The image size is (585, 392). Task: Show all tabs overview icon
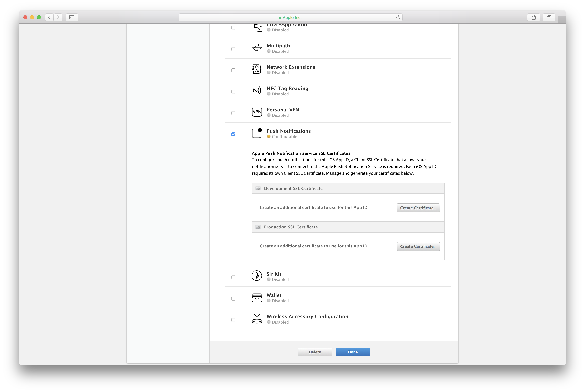click(549, 17)
